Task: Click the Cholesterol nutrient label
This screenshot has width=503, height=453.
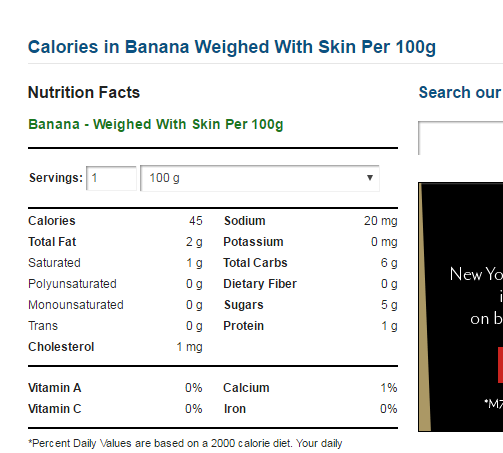Action: point(61,347)
